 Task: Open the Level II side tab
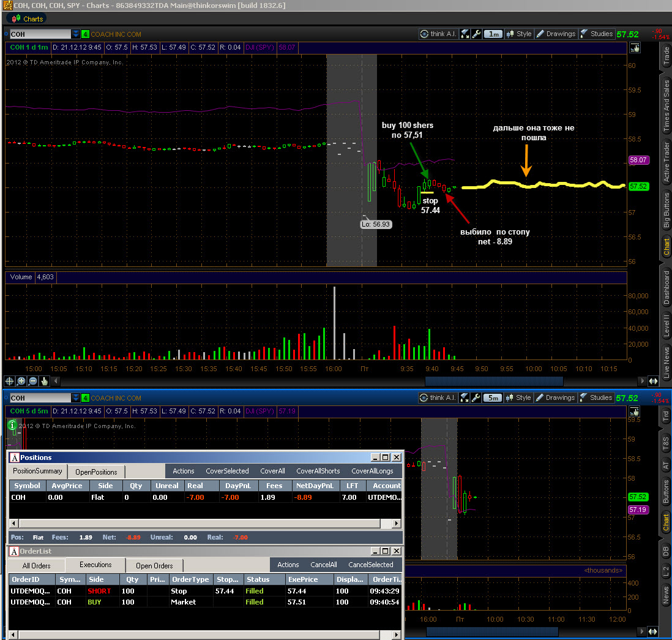click(x=666, y=326)
